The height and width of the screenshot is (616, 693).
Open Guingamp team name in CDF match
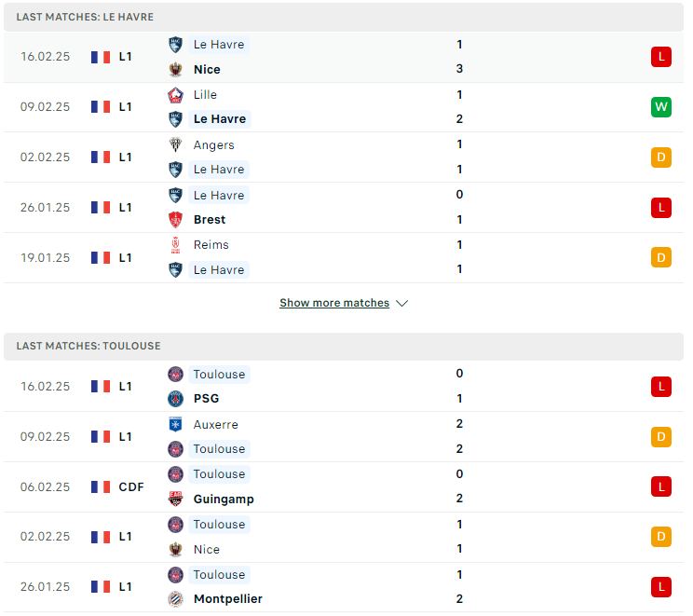pos(224,500)
